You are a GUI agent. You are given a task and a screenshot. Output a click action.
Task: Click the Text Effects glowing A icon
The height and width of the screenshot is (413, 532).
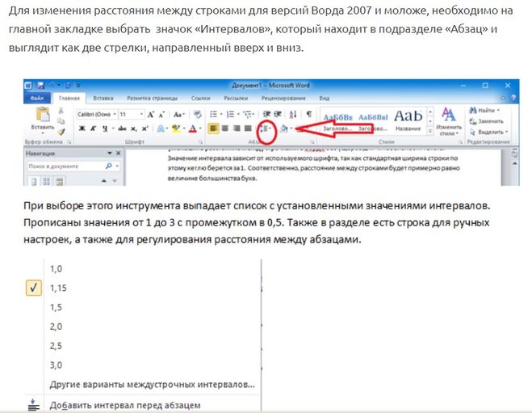(x=161, y=129)
